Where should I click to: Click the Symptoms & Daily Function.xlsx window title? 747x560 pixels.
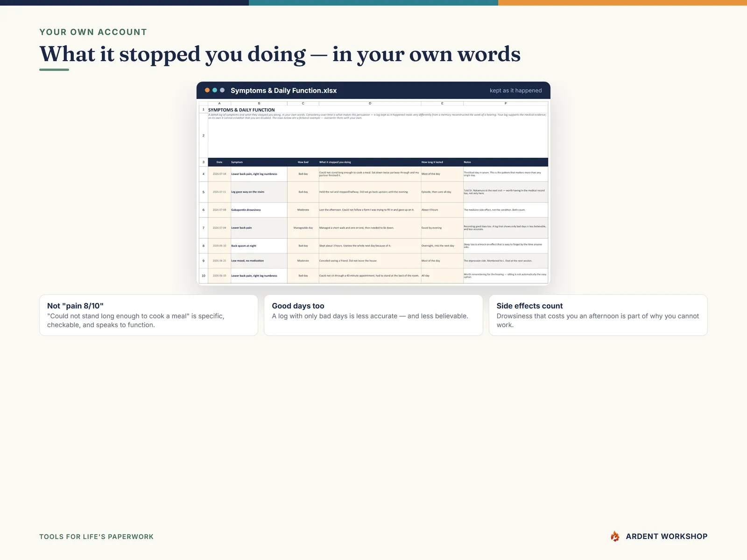coord(283,91)
